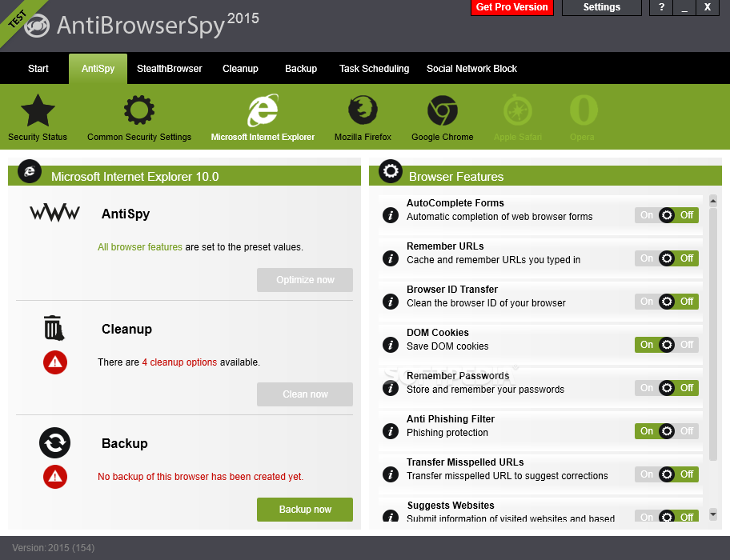This screenshot has height=560, width=730.
Task: Click the Cleanup red warning icon
Action: coord(55,362)
